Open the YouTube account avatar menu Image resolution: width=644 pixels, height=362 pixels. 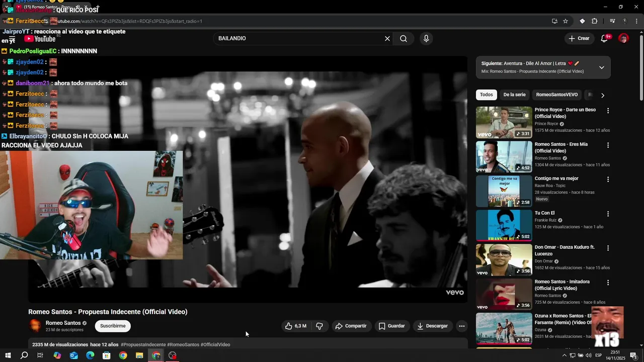point(623,39)
